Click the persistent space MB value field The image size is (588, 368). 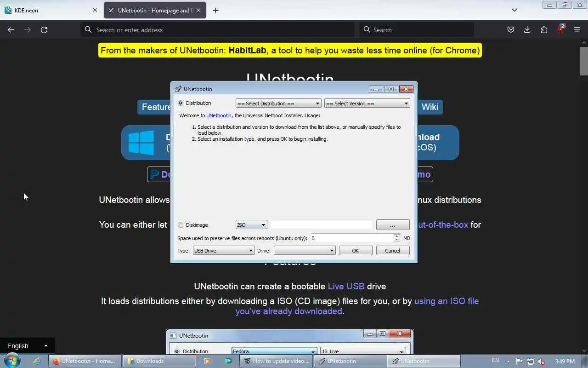coord(352,238)
